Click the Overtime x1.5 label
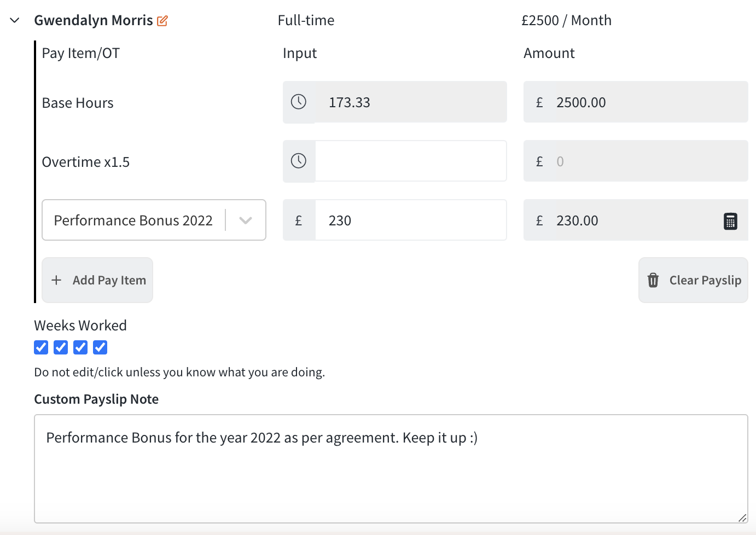 click(86, 162)
